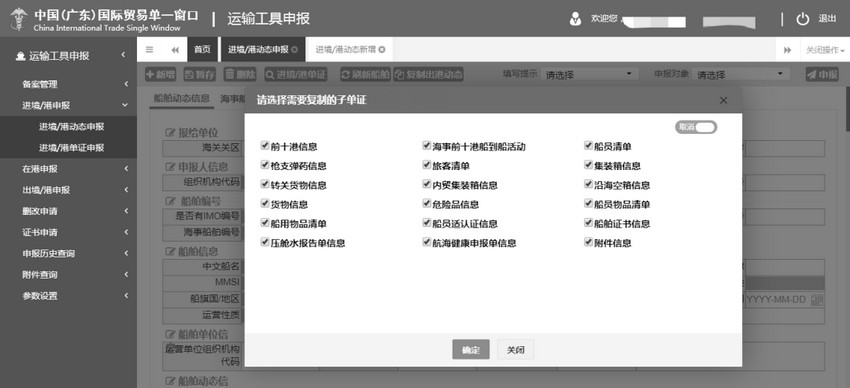Collapse the 进境/港申报 sidebar section
The image size is (850, 388).
[x=68, y=105]
